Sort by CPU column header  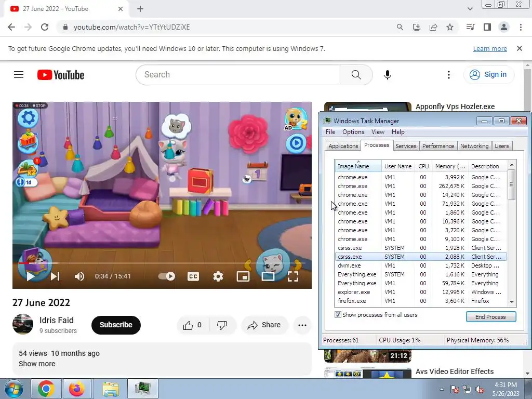pos(423,166)
